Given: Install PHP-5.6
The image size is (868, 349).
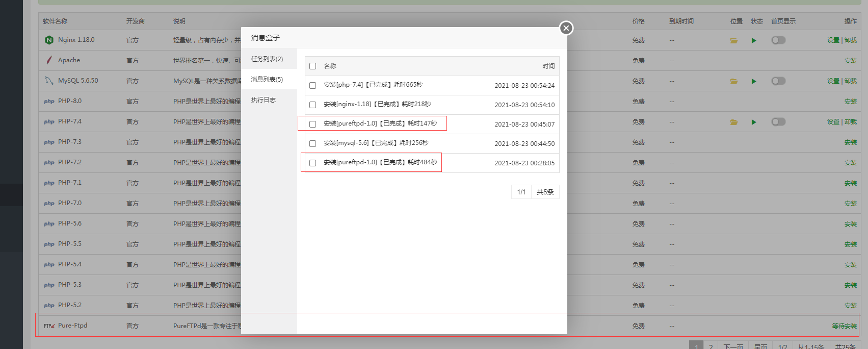Looking at the screenshot, I should (x=851, y=224).
